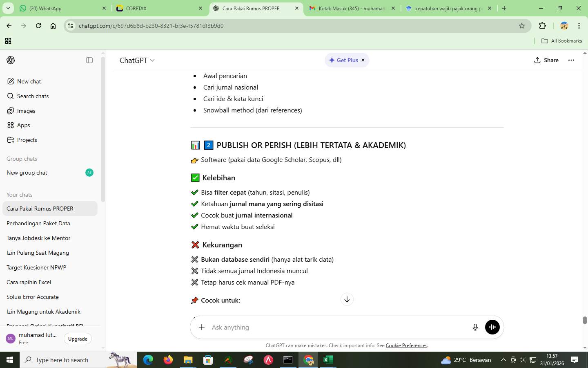
Task: Click the Ask anything input field
Action: point(286,327)
